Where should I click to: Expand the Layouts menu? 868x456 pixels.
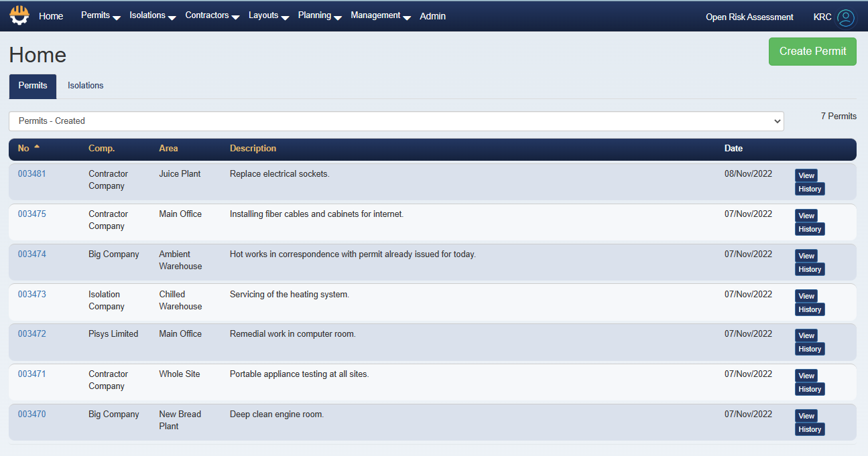[x=268, y=16]
